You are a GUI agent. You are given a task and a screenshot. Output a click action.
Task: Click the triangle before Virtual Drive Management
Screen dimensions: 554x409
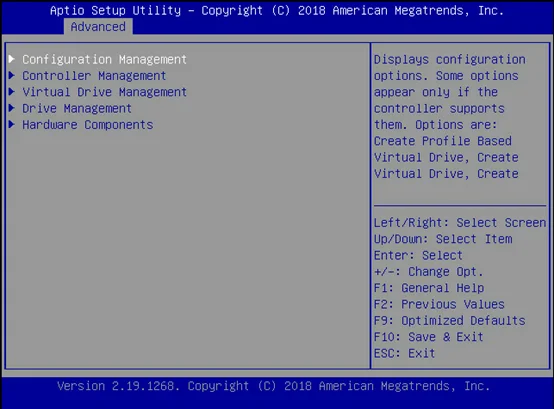(12, 91)
